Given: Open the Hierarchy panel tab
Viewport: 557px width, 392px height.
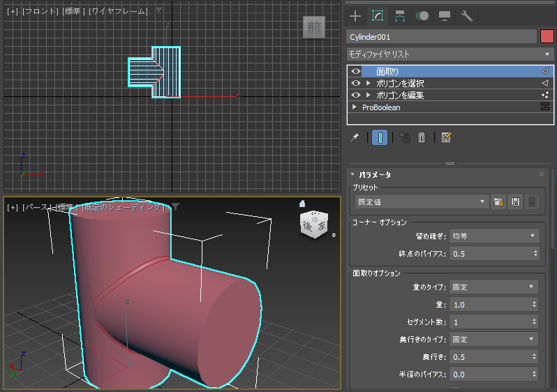Looking at the screenshot, I should click(400, 16).
